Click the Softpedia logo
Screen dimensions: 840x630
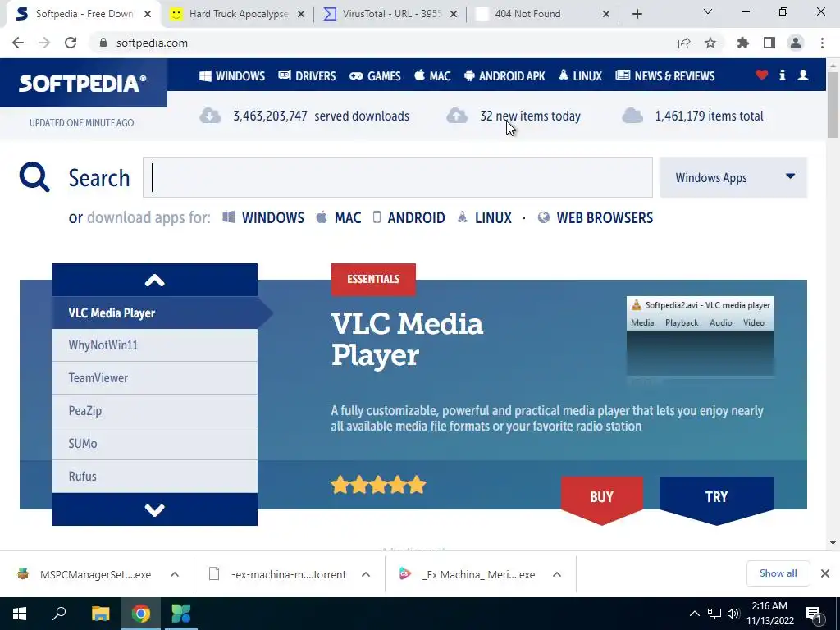point(83,84)
